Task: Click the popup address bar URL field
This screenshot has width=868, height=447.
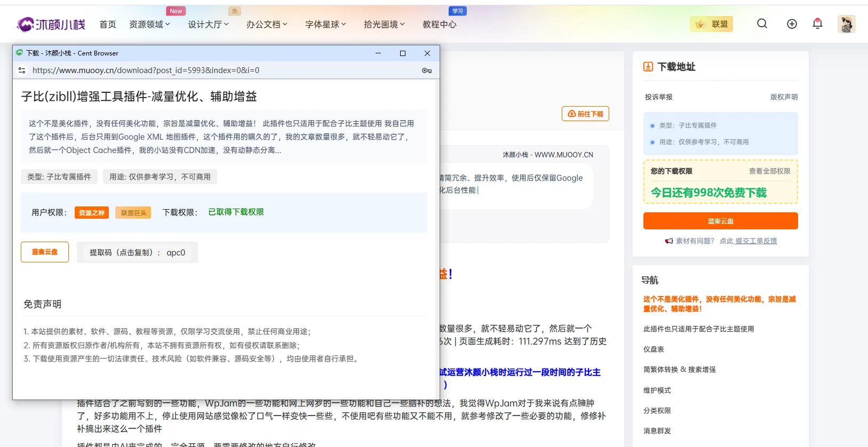Action: tap(213, 70)
